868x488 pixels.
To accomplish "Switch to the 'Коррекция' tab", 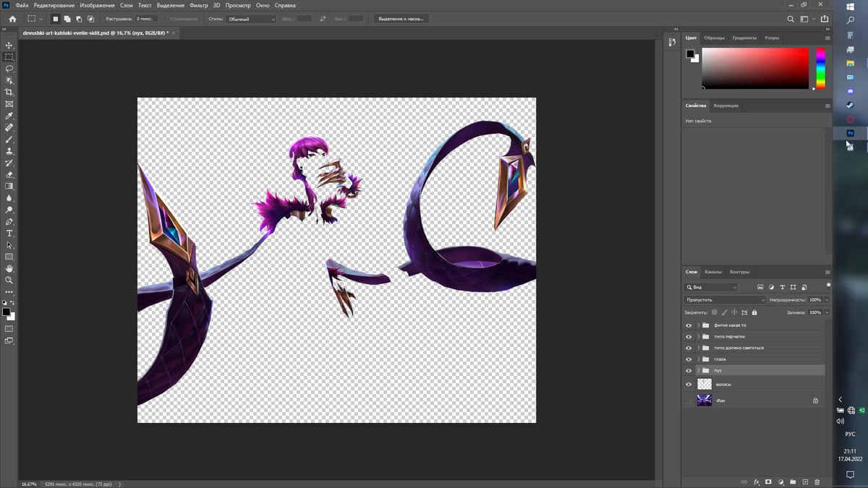I will (726, 106).
